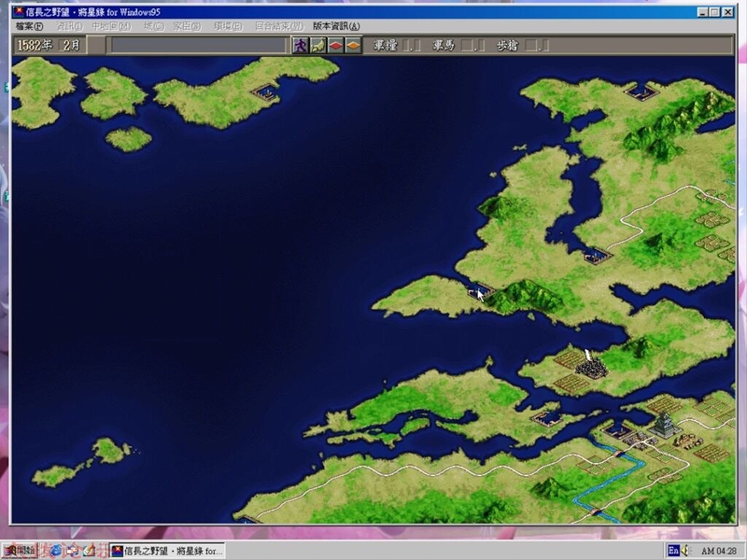Image resolution: width=747 pixels, height=560 pixels.
Task: Click the volume speaker tray icon
Action: (x=686, y=551)
